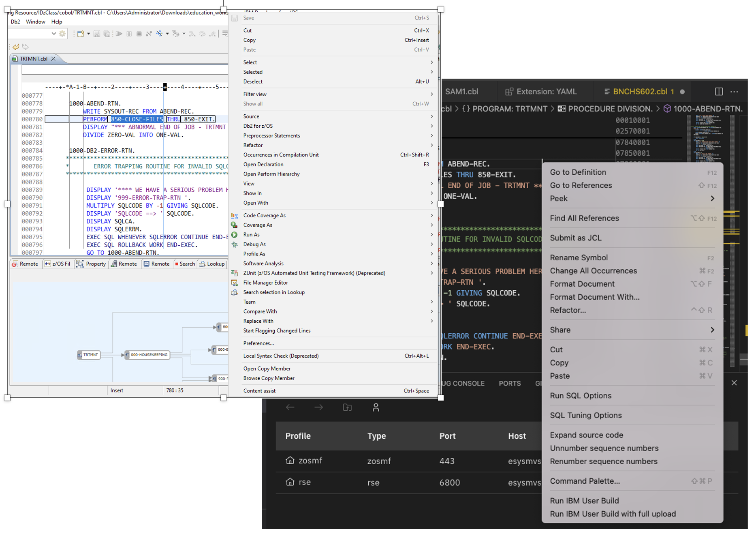Image resolution: width=756 pixels, height=536 pixels.
Task: Click the yellow back navigation arrow
Action: [x=16, y=47]
